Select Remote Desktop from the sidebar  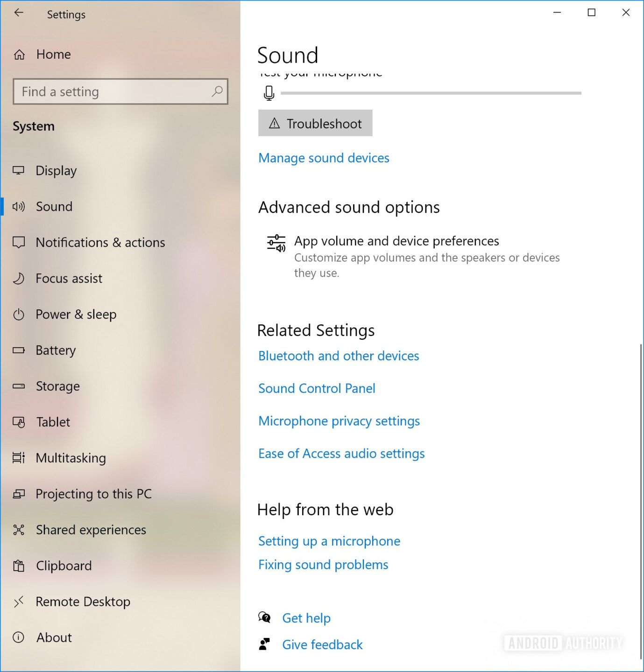83,602
